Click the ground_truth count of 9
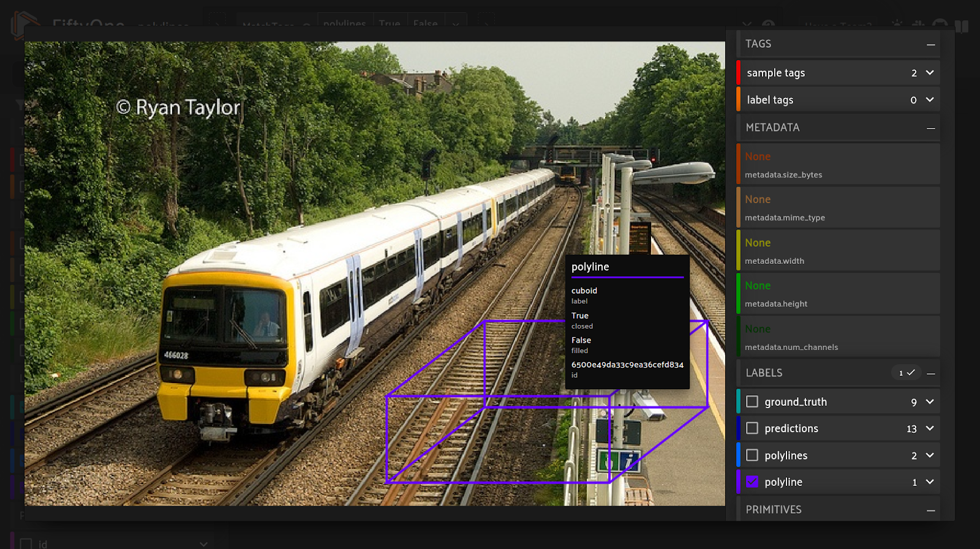Viewport: 980px width, 549px height. pos(914,402)
